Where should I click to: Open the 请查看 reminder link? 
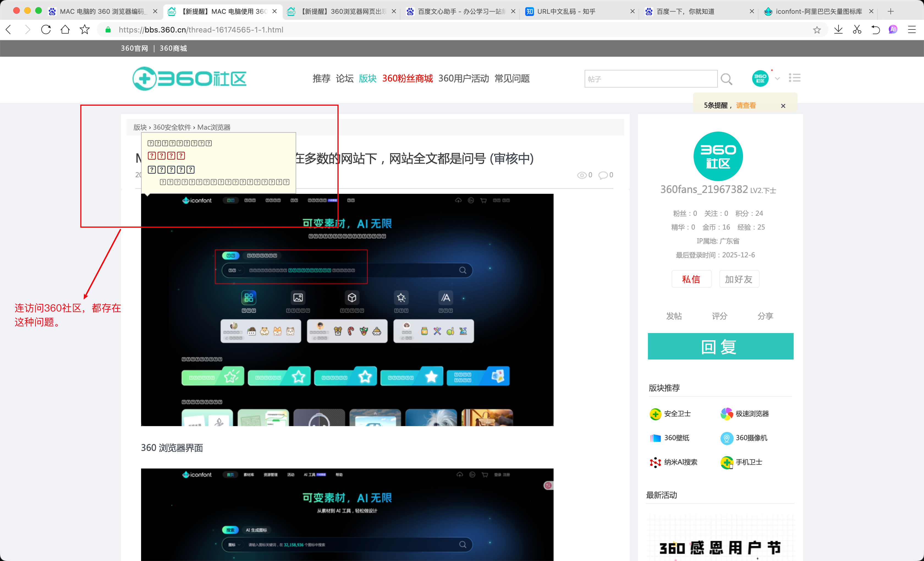pyautogui.click(x=746, y=105)
